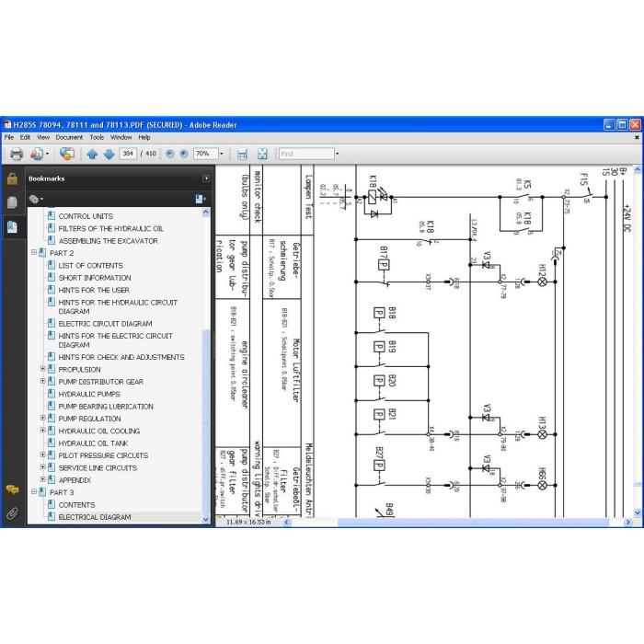Screen dimensions: 644x644
Task: Open the HYDRAULIC OIL TANK bookmark
Action: coord(93,443)
